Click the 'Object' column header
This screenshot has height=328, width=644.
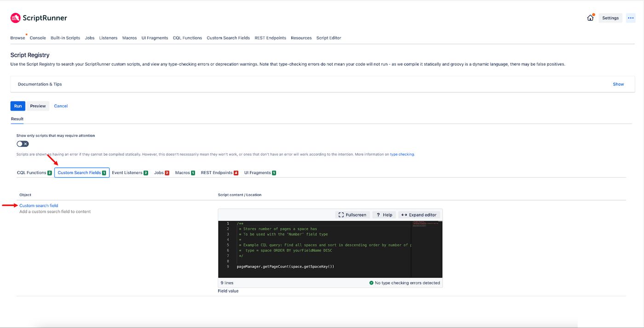(x=25, y=195)
